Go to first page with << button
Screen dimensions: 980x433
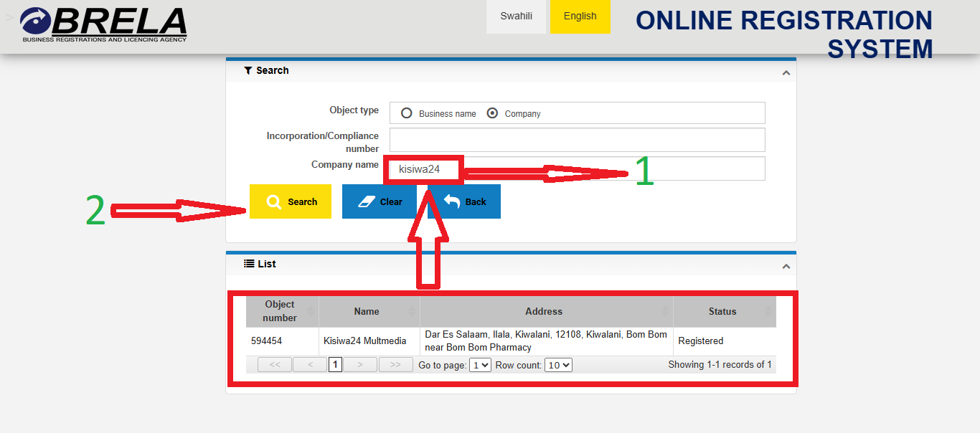pyautogui.click(x=275, y=364)
